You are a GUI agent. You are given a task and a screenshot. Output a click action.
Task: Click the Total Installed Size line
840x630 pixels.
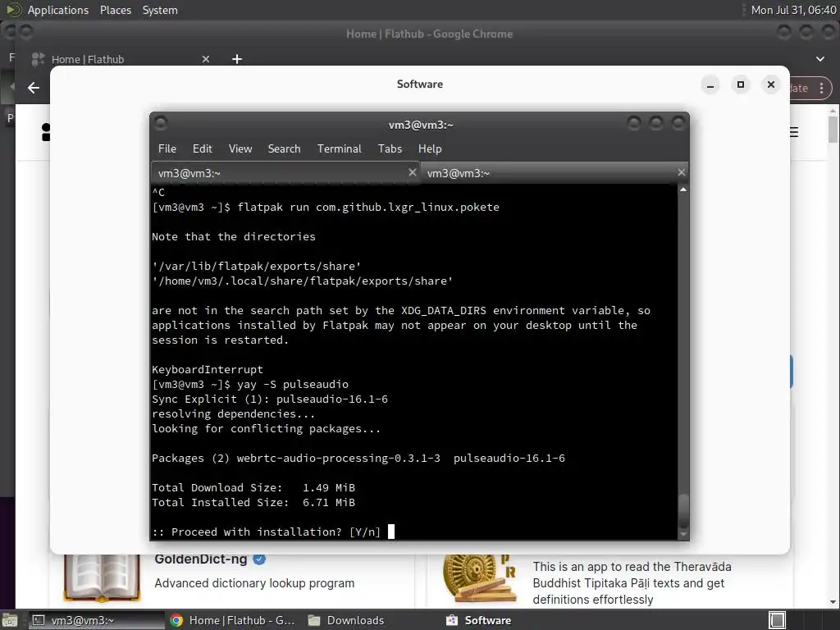point(253,503)
